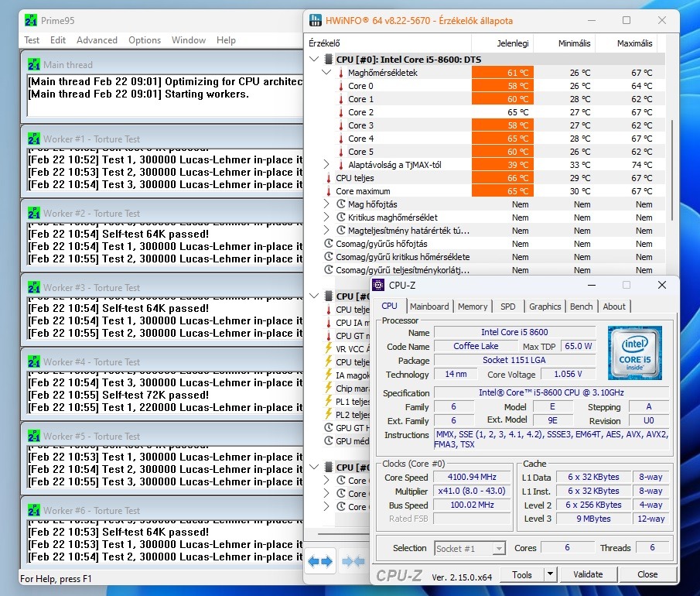Click the Prime95 title bar icon
The height and width of the screenshot is (596, 700).
(29, 19)
